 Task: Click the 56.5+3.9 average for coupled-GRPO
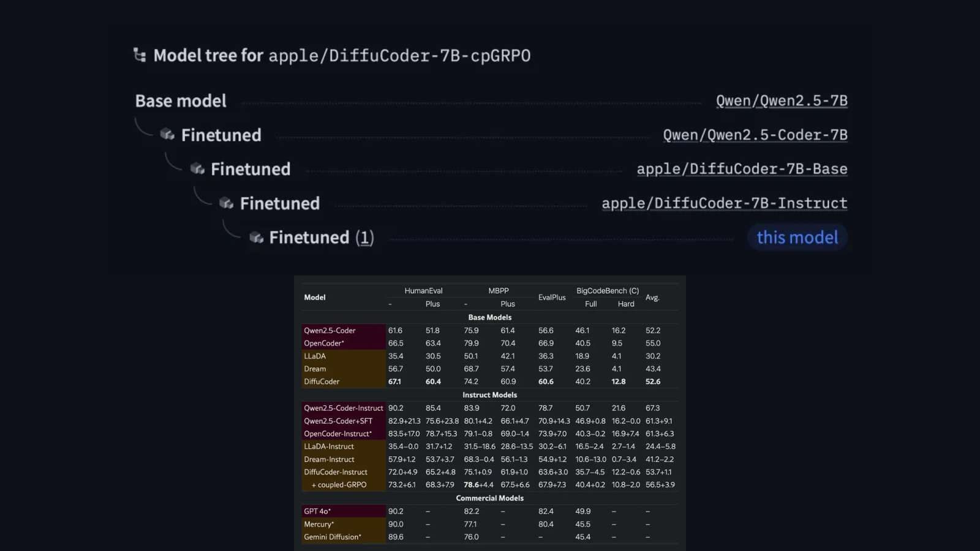click(x=660, y=485)
